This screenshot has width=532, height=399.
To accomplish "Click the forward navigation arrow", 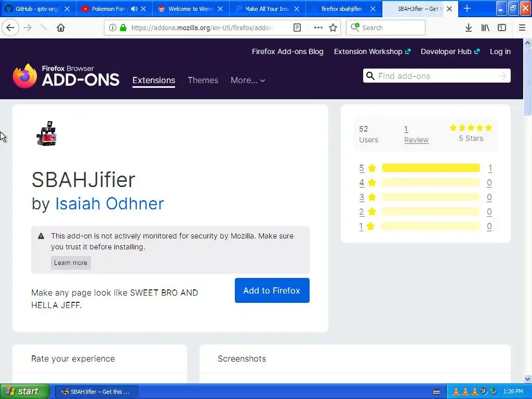I will pos(28,28).
